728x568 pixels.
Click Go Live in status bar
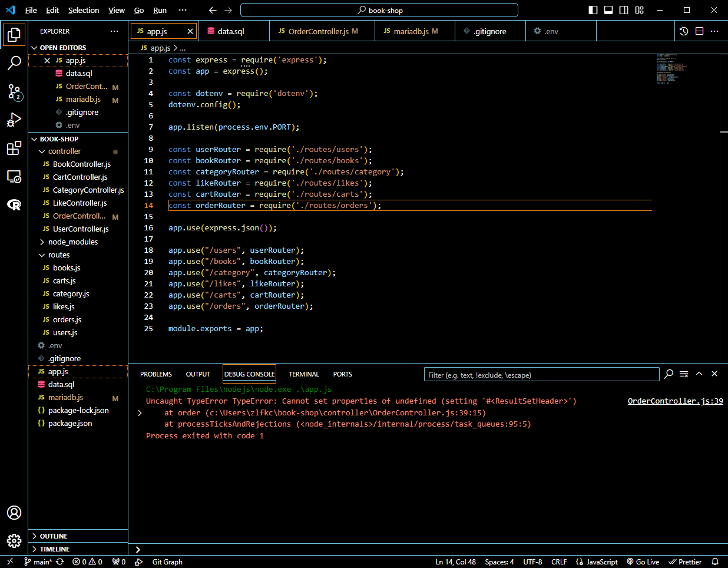coord(643,562)
